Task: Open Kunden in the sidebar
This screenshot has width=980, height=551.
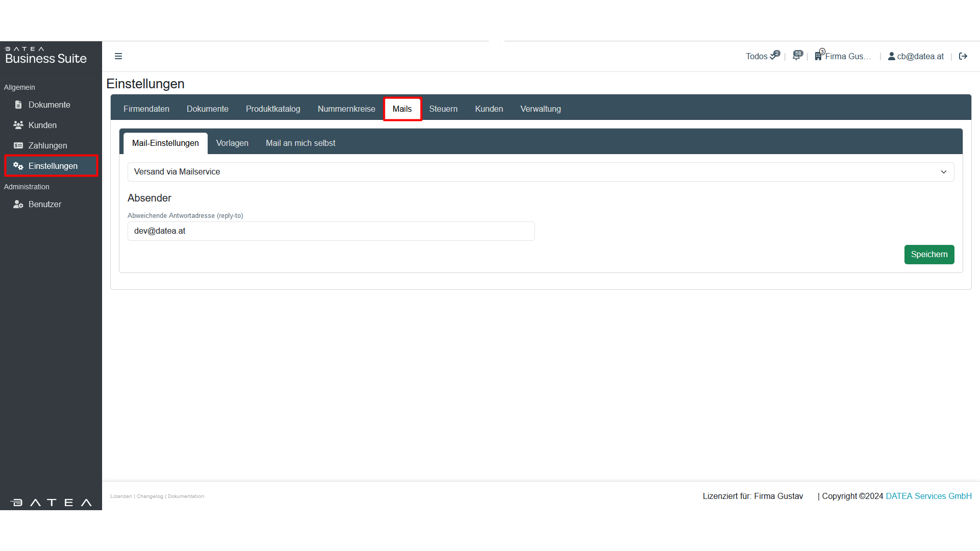Action: [x=42, y=125]
